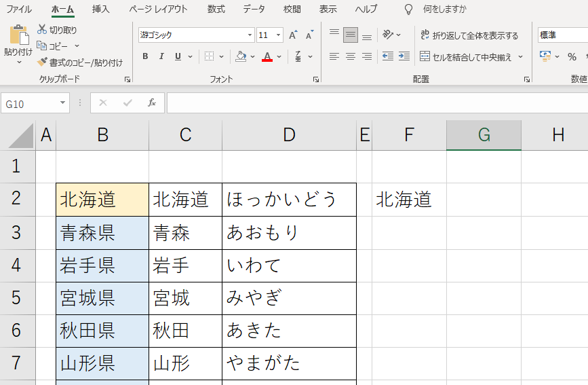The image size is (588, 385).
Task: Set middle vertical alignment
Action: pyautogui.click(x=350, y=35)
